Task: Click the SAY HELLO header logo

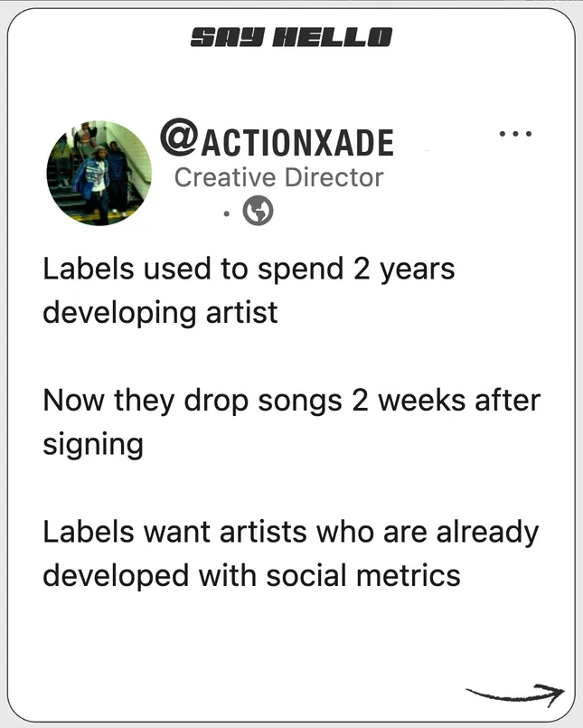Action: click(291, 38)
